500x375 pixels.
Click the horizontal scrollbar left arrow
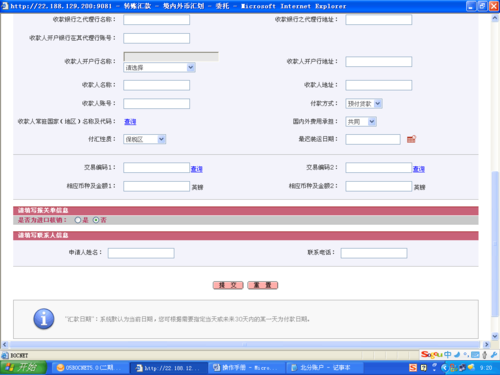click(x=5, y=344)
